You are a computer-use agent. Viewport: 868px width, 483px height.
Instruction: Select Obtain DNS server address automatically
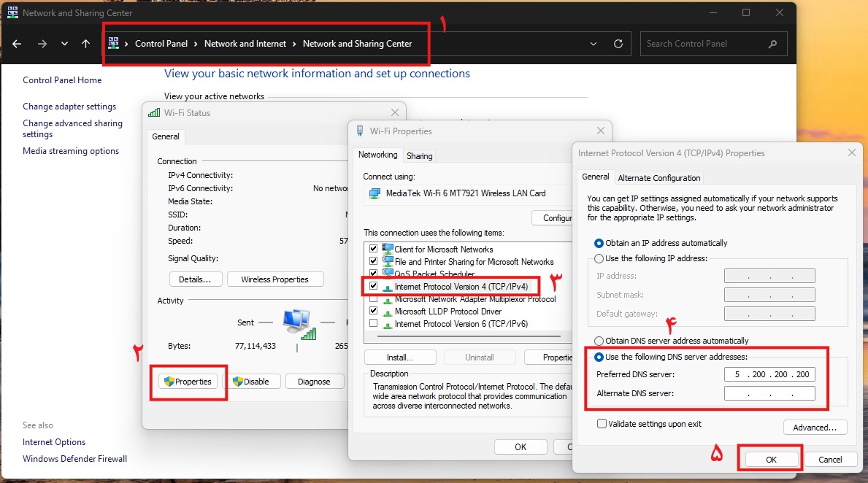[x=599, y=341]
